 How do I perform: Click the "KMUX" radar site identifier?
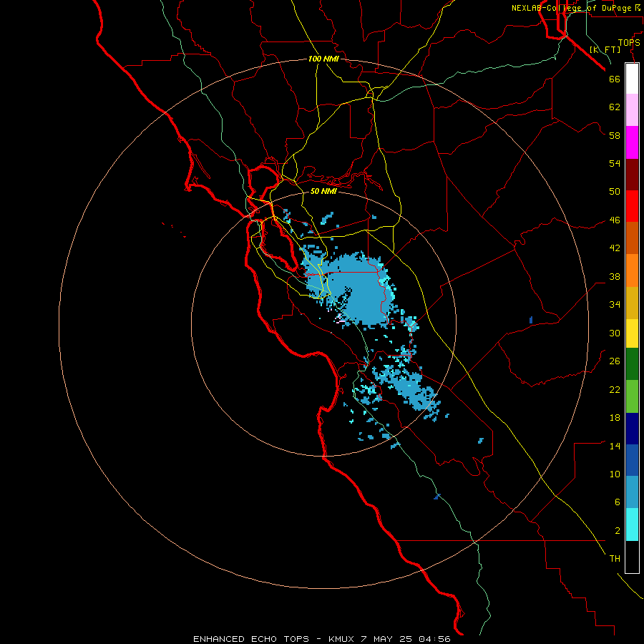[342, 639]
